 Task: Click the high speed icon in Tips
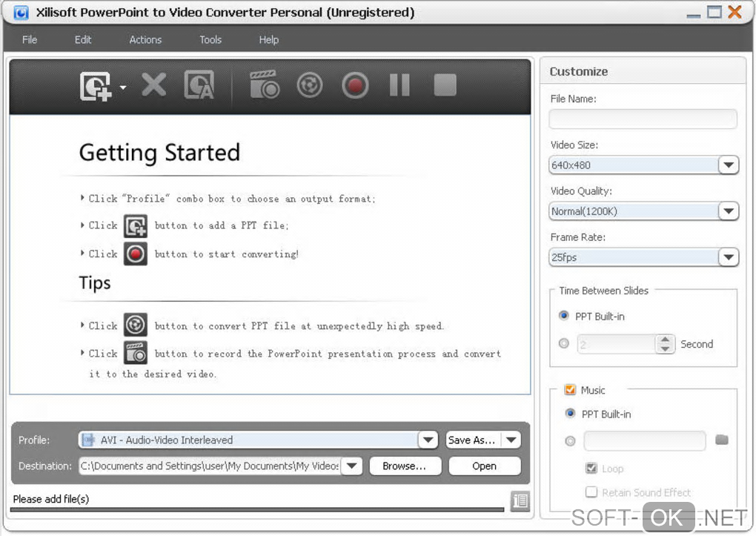point(136,325)
